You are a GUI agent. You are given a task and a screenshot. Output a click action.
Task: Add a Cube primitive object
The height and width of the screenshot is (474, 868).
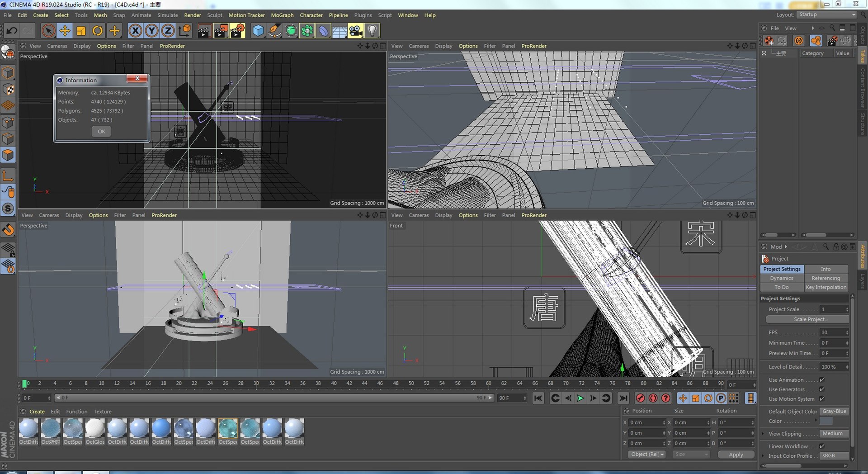click(x=258, y=31)
